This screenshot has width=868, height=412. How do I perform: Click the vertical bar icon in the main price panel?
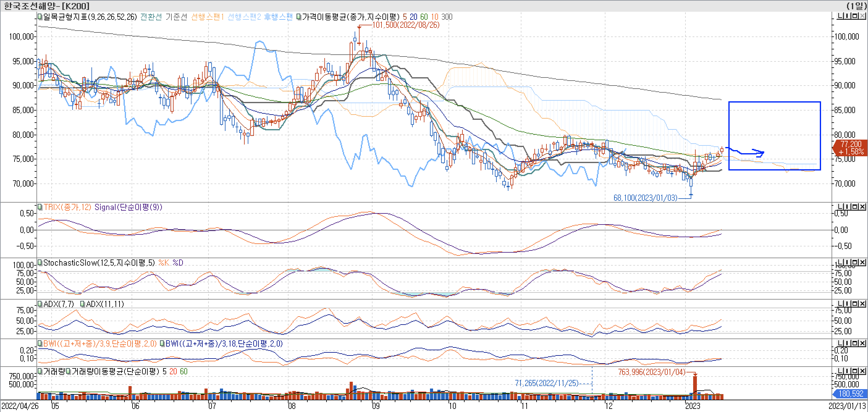coord(847,16)
